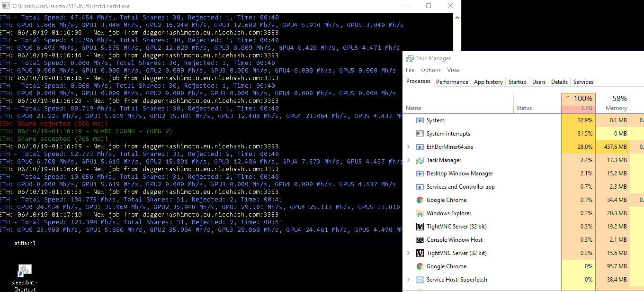Click the System interrupts process icon
This screenshot has height=292, width=644.
420,134
